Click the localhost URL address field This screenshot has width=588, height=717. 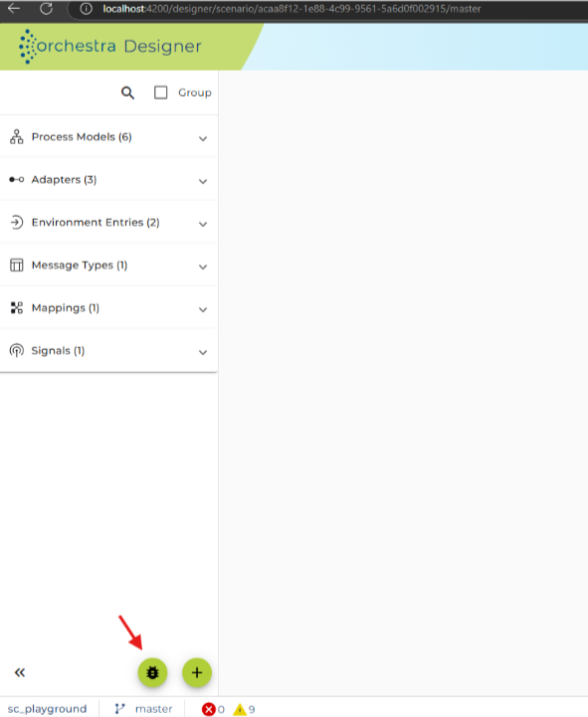click(292, 9)
